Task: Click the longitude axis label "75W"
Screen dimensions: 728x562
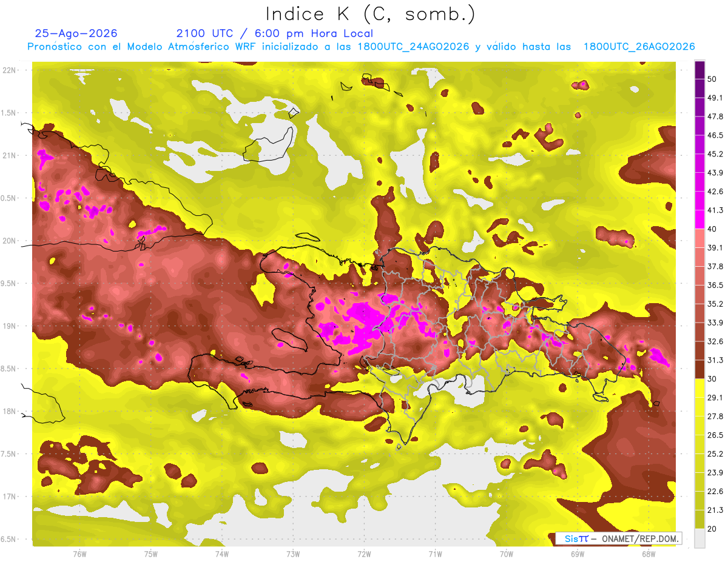Action: 150,555
